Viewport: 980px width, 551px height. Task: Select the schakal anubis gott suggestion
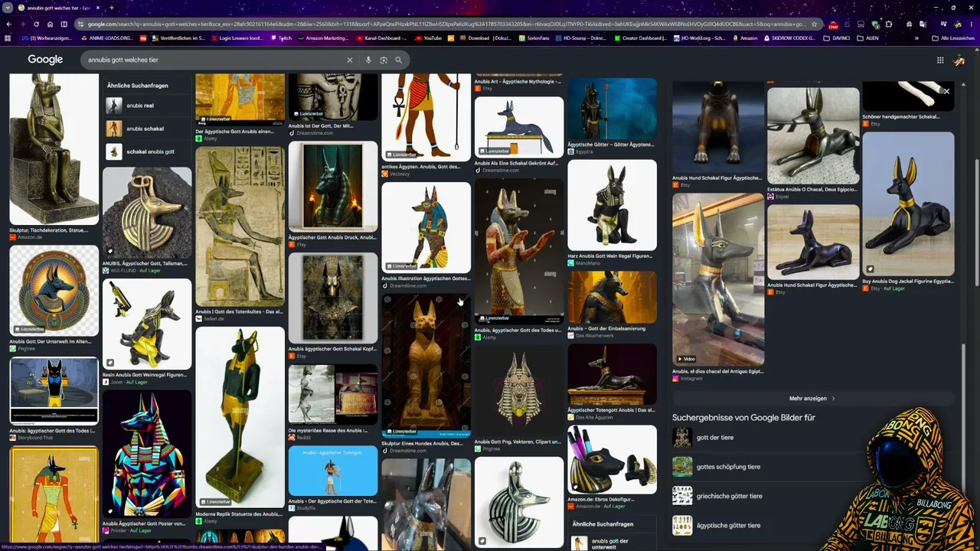(x=147, y=152)
